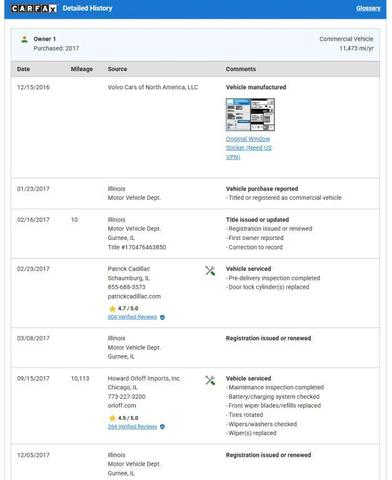Click the Source column header
Screen dimensions: 392x480
117,69
